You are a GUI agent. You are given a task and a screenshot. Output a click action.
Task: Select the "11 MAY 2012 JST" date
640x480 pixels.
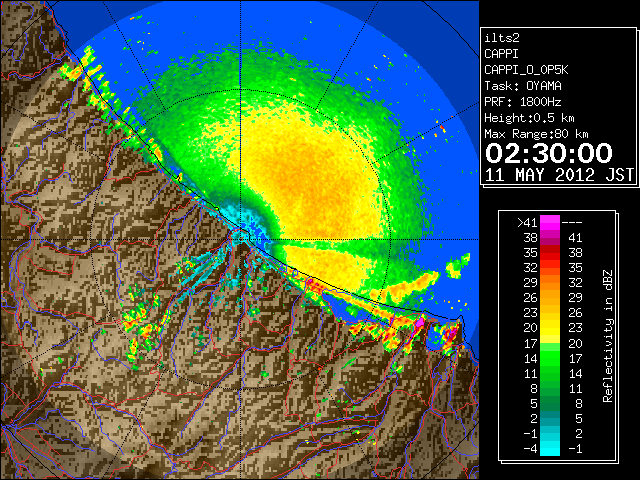pos(560,175)
